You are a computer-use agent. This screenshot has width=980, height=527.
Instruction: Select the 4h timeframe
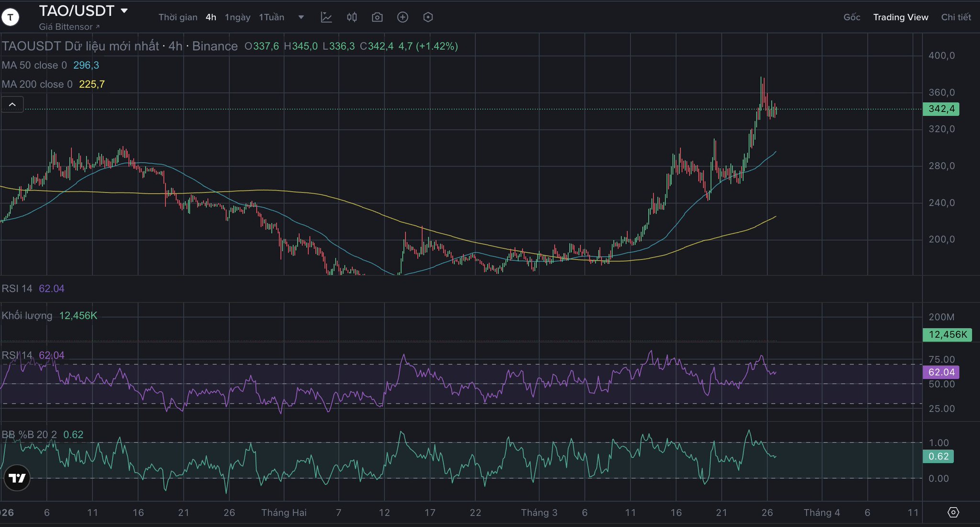[211, 17]
